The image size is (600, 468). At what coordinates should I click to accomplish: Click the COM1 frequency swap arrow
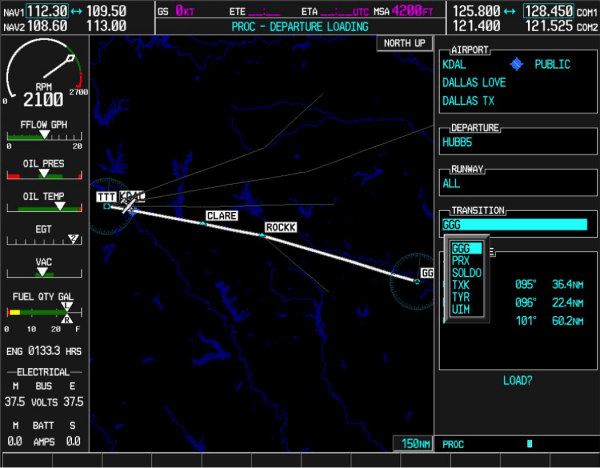(509, 11)
